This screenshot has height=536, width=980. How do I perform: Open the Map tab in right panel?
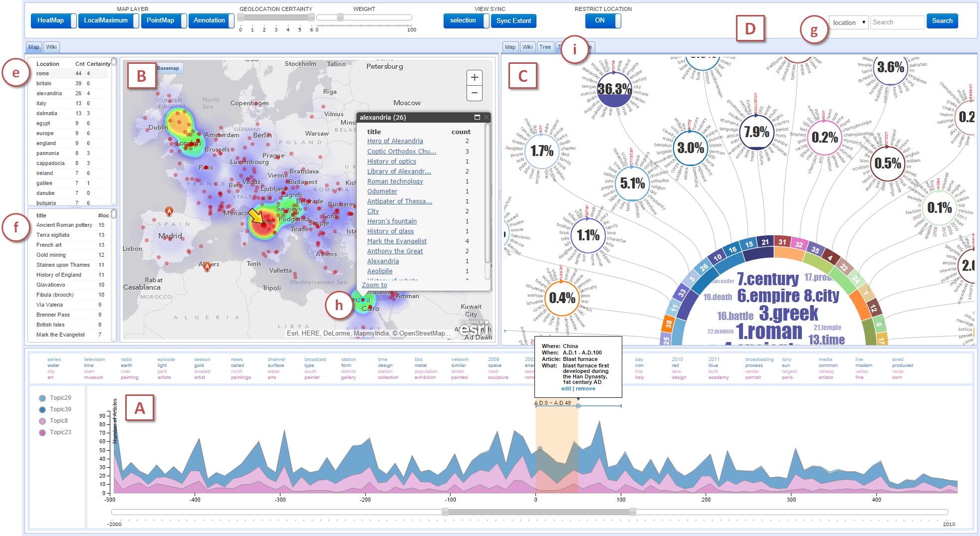[510, 47]
